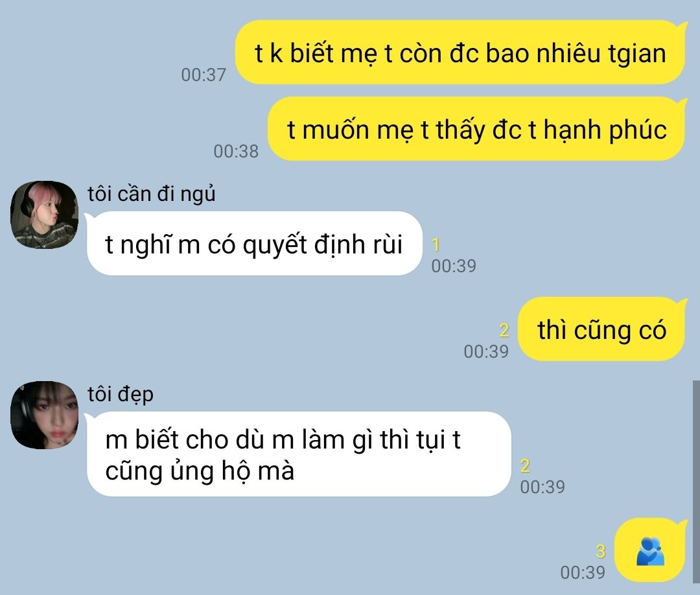Tap 00:39 timestamp beside emoji bubble
The width and height of the screenshot is (700, 595).
(583, 573)
